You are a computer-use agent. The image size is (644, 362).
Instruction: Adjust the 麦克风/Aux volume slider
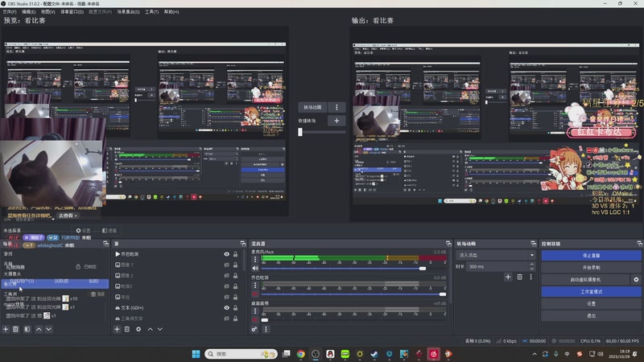(422, 269)
